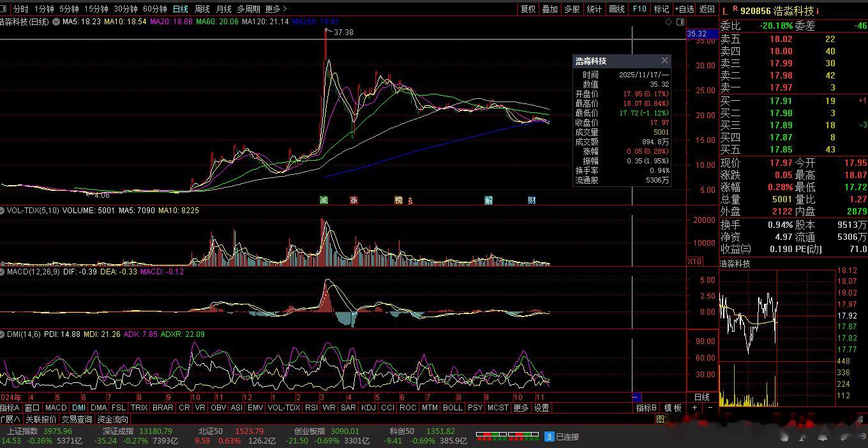Open indicator 设置 settings
The image size is (868, 448).
(x=542, y=408)
